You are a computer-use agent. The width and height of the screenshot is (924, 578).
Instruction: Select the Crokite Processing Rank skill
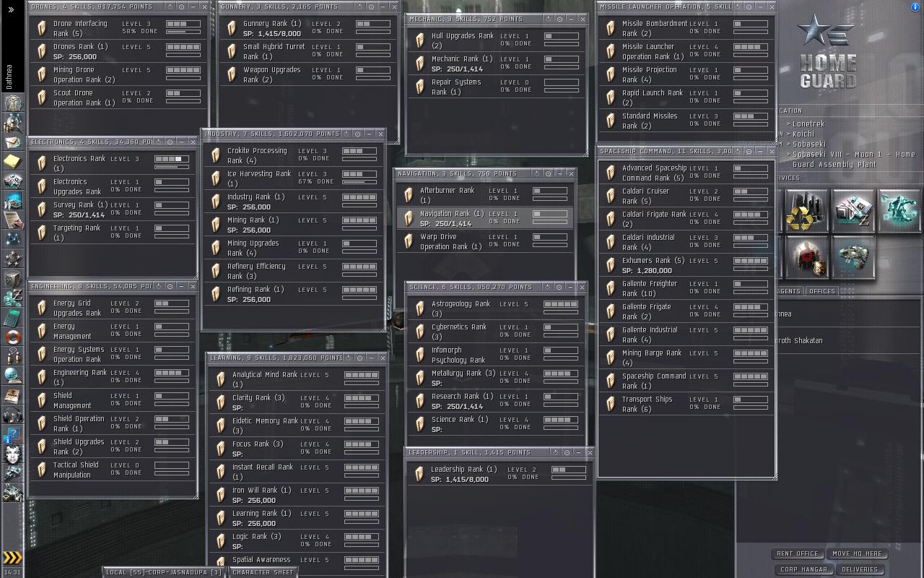coord(293,155)
